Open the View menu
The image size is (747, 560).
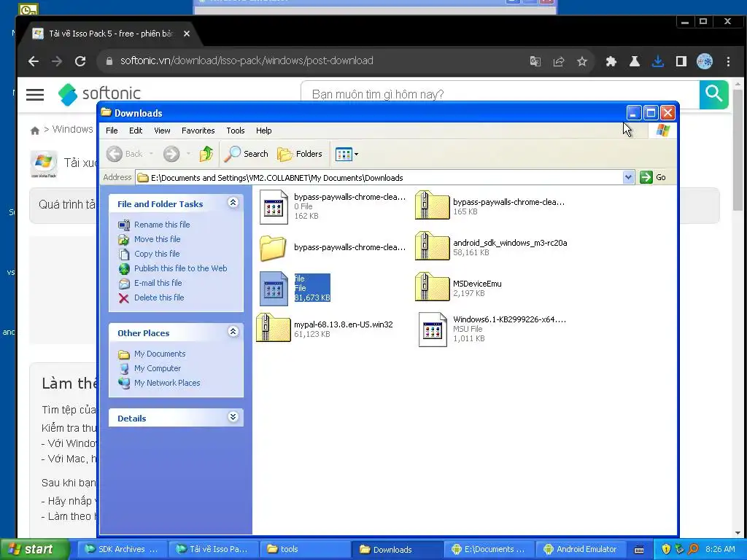tap(162, 131)
